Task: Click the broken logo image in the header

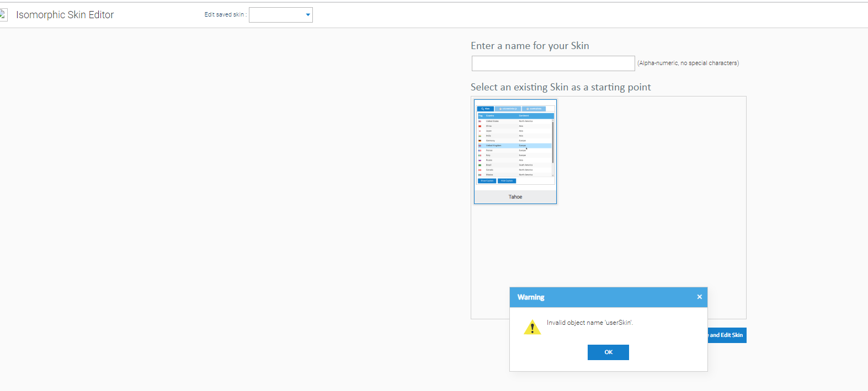Action: (x=3, y=15)
